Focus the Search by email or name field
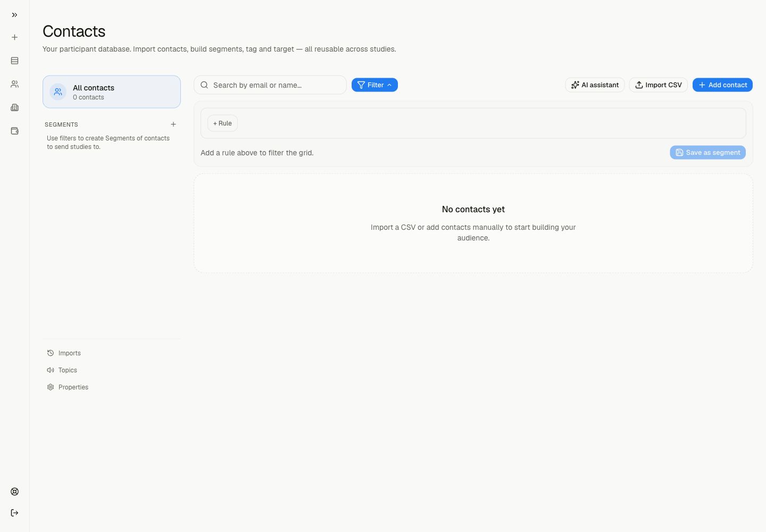766x532 pixels. pyautogui.click(x=270, y=85)
